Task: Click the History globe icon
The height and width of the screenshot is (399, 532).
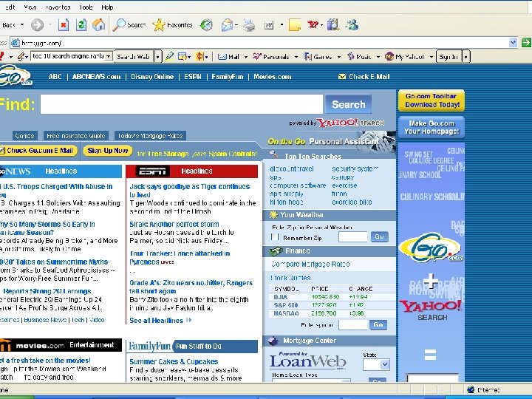Action: click(206, 25)
